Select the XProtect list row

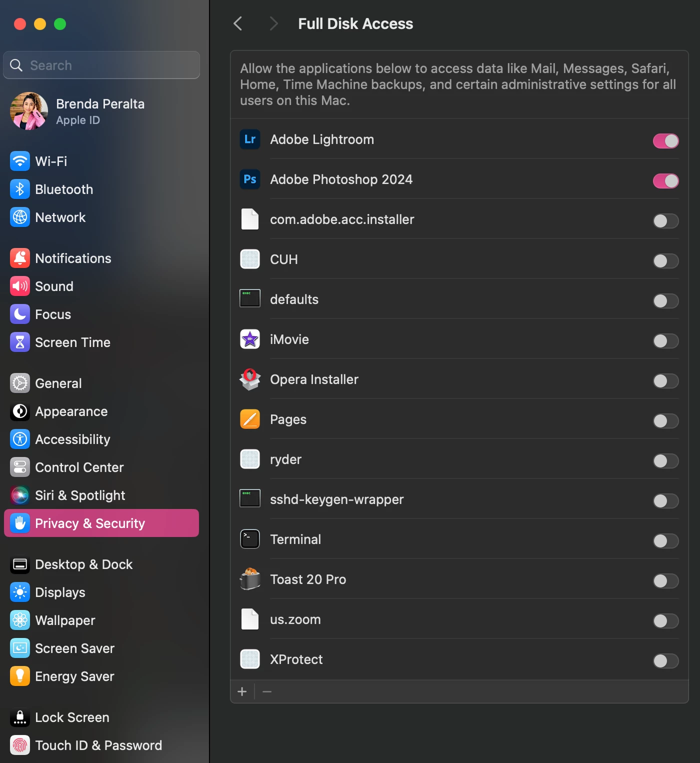coord(459,659)
